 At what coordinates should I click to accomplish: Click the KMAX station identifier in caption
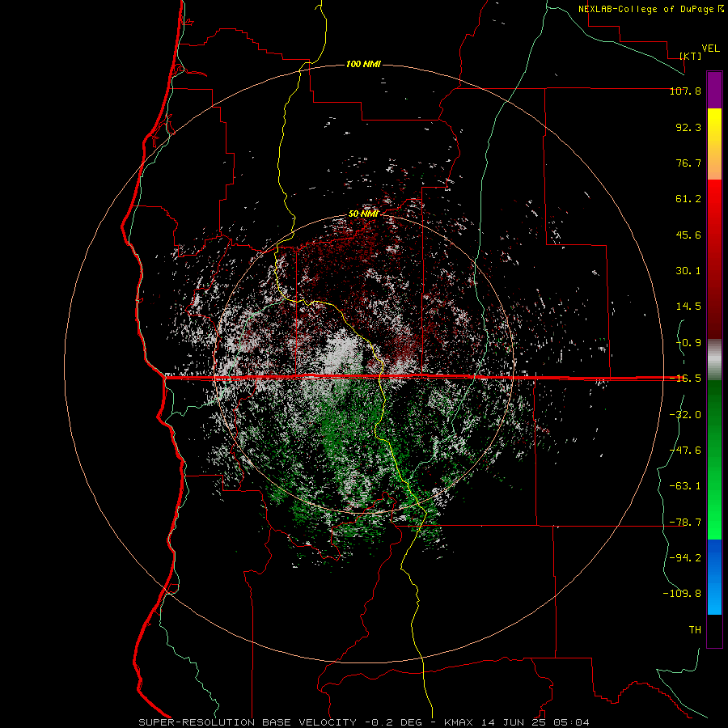pos(460,722)
